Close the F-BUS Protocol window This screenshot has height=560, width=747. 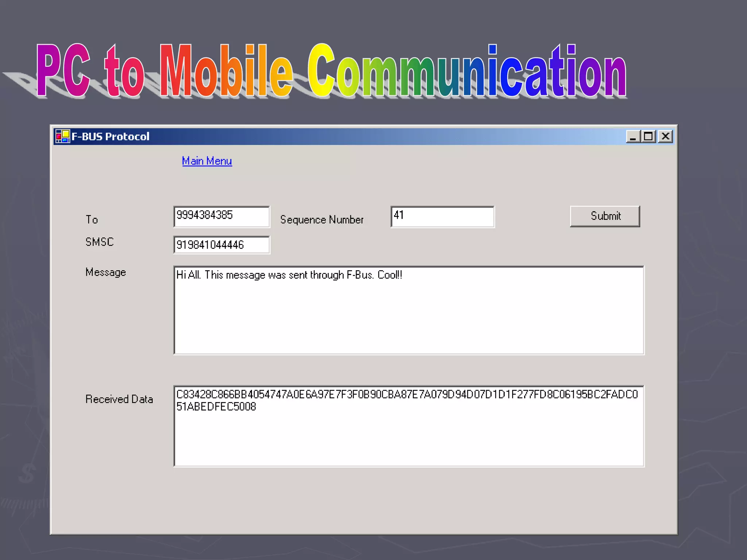pos(665,136)
